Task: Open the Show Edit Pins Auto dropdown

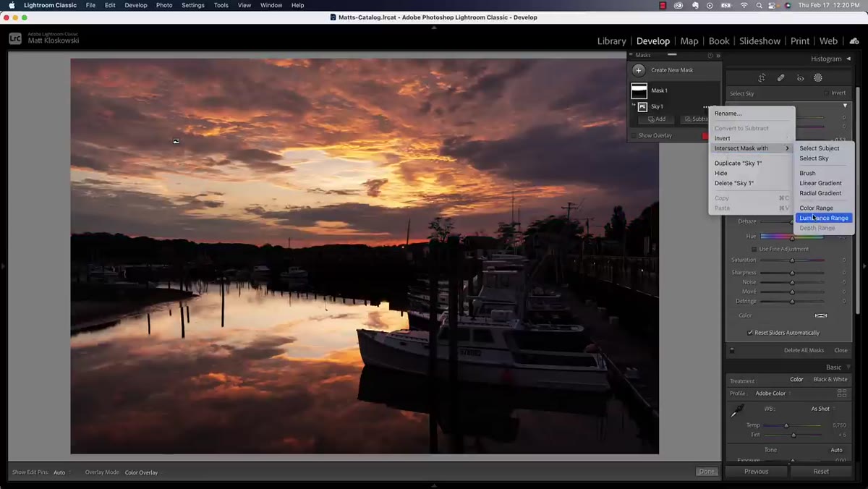Action: pos(61,472)
